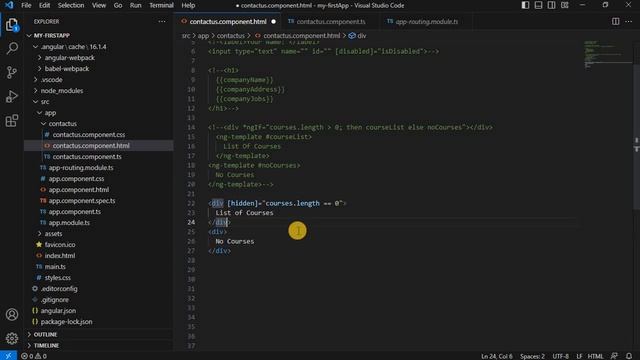Image resolution: width=640 pixels, height=360 pixels.
Task: Open the Source Control view icon
Action: tap(12, 72)
